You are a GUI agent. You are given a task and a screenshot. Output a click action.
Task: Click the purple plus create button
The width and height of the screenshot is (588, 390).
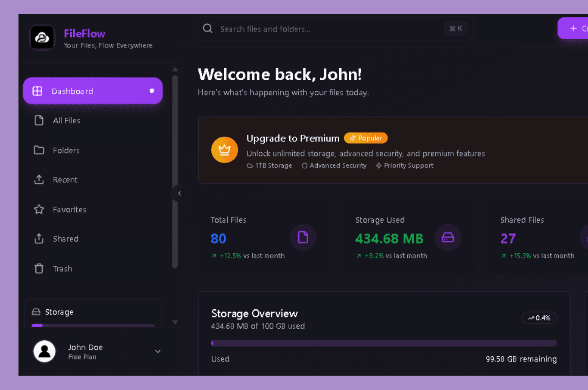tap(573, 28)
